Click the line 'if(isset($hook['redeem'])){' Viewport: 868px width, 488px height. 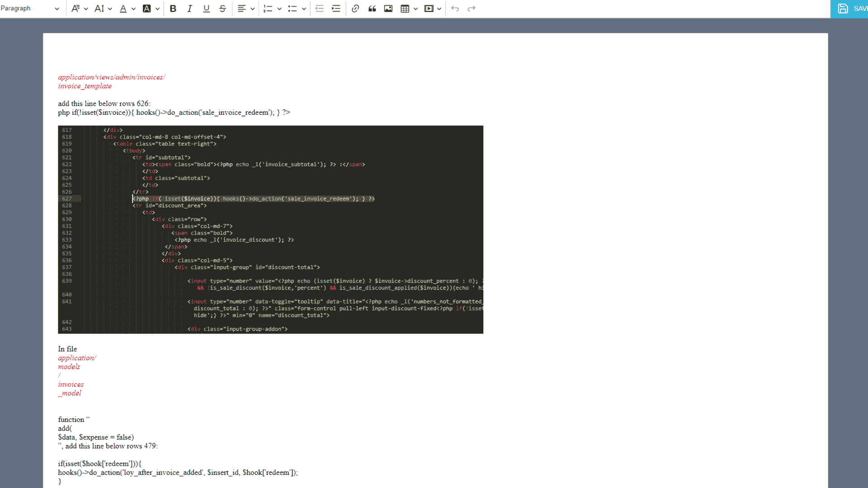click(x=100, y=464)
